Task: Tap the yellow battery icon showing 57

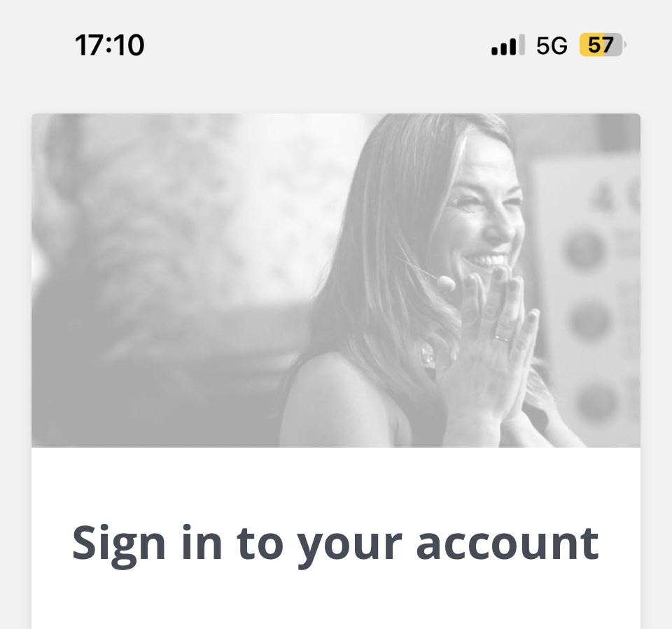Action: pos(601,45)
